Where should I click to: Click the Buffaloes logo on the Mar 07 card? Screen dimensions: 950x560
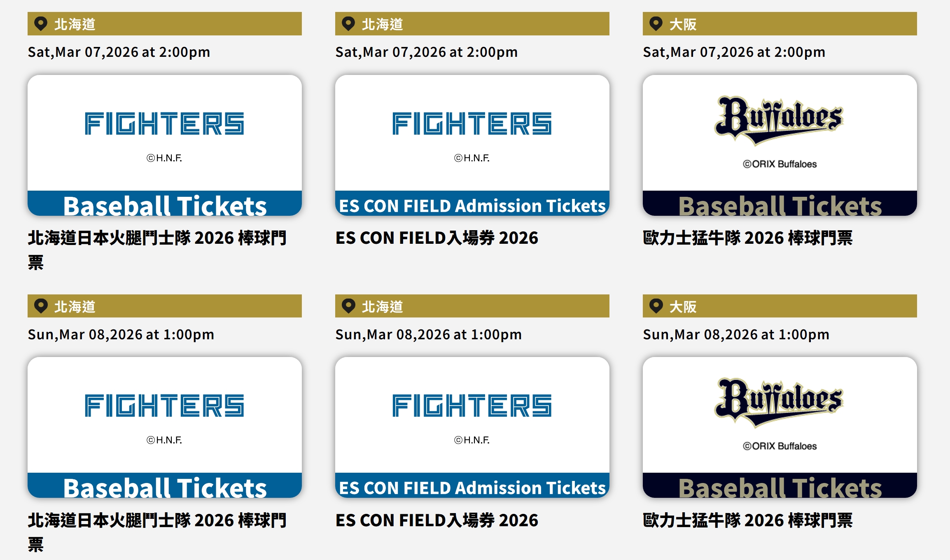779,120
